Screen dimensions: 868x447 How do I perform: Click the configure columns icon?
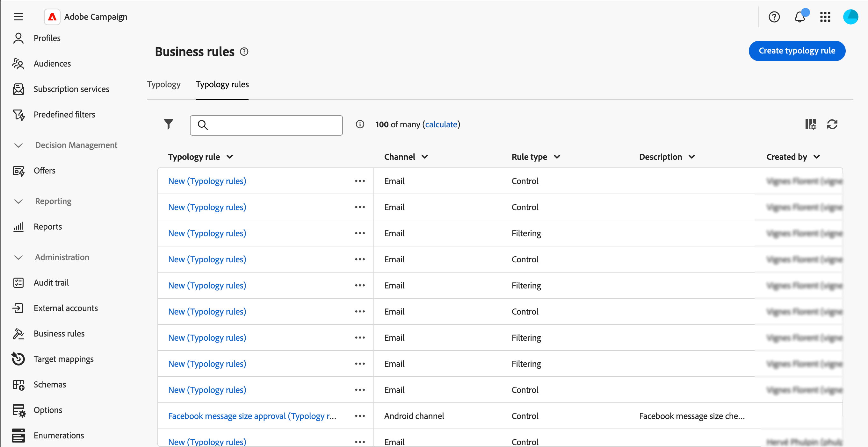(x=810, y=124)
